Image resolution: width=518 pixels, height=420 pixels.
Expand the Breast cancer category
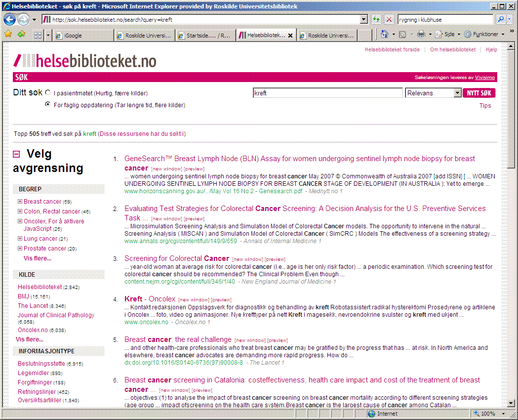pyautogui.click(x=20, y=202)
